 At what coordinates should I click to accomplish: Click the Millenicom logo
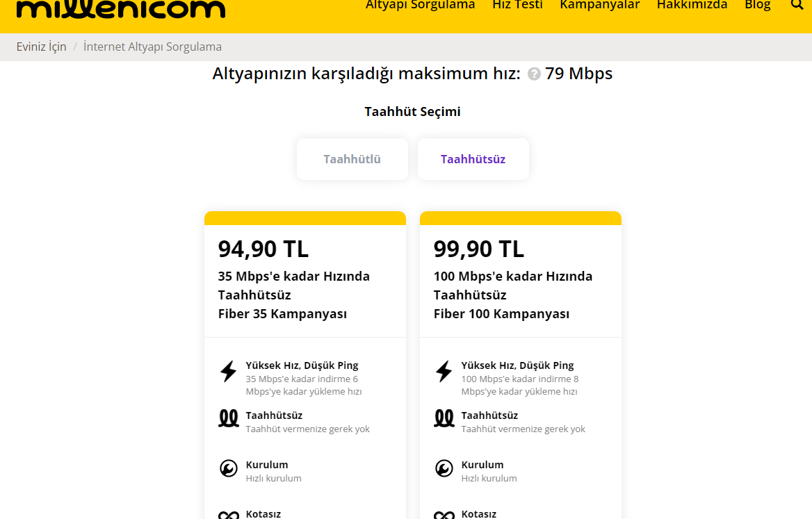click(x=121, y=8)
